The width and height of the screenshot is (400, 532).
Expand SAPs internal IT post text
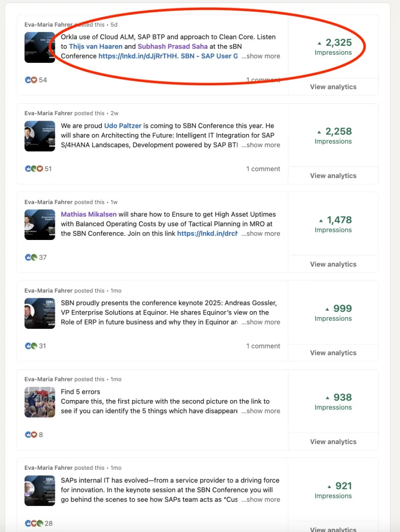click(x=261, y=500)
